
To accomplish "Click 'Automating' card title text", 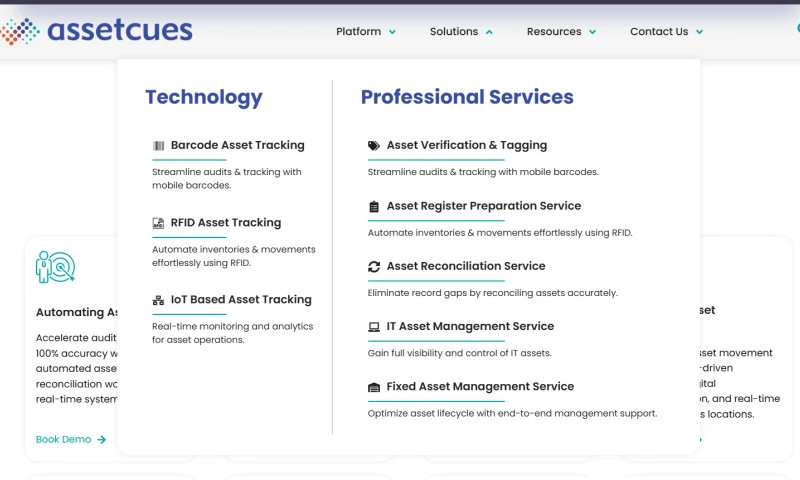I will click(77, 313).
